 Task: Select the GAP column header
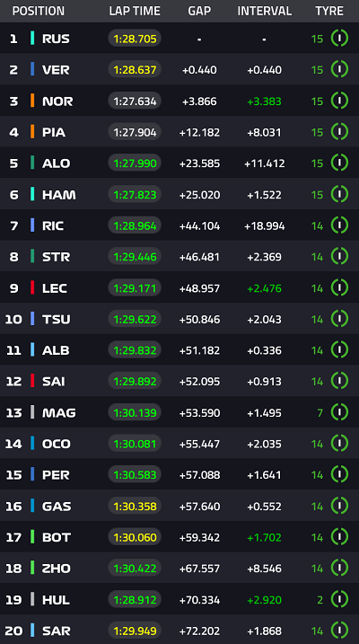tap(199, 11)
